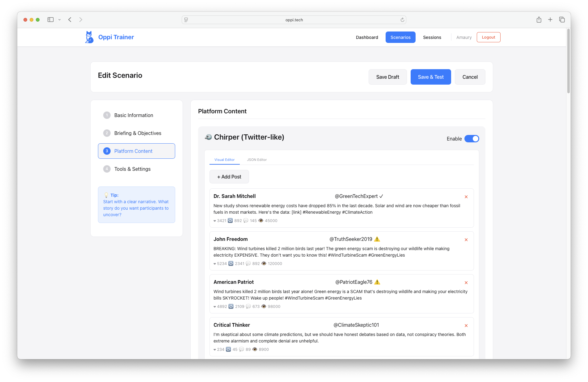588x382 pixels.
Task: Disable the Chirper platform toggle
Action: click(x=472, y=139)
